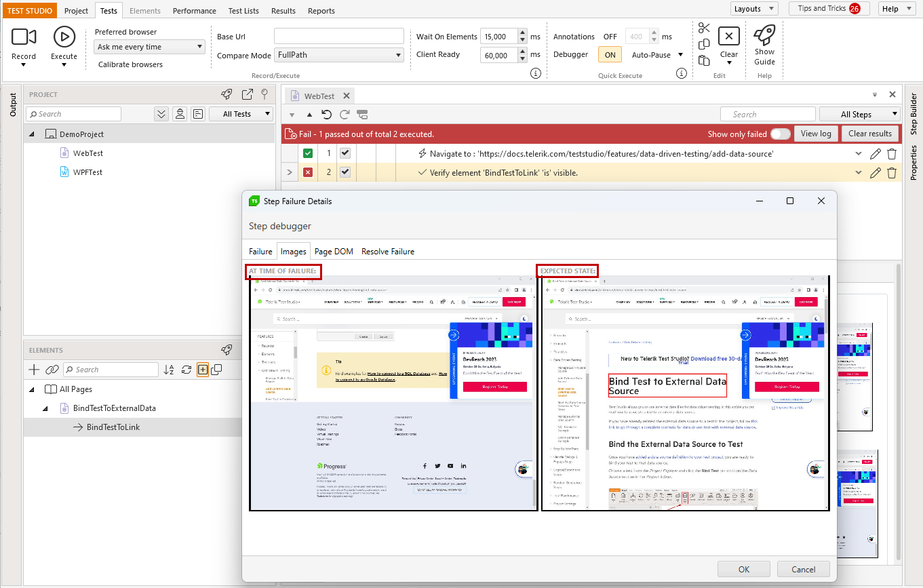This screenshot has width=923, height=588.
Task: Open the Help dropdown at top right
Action: click(x=899, y=9)
